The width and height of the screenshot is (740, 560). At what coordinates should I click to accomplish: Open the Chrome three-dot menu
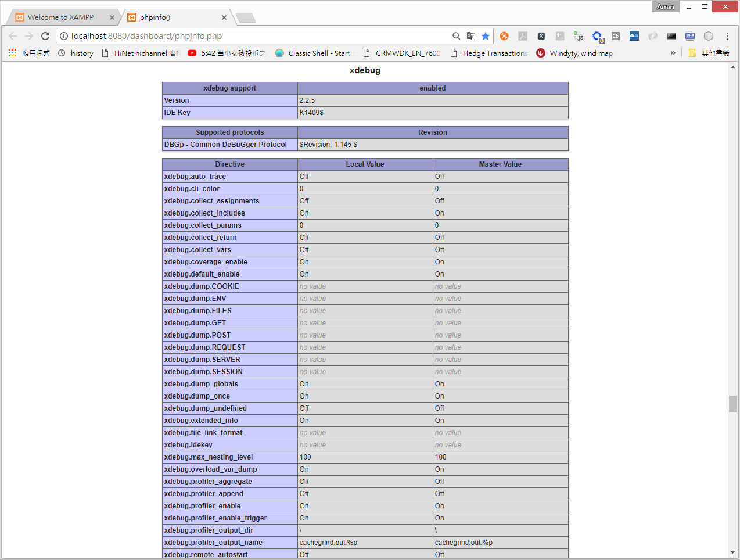(x=727, y=36)
